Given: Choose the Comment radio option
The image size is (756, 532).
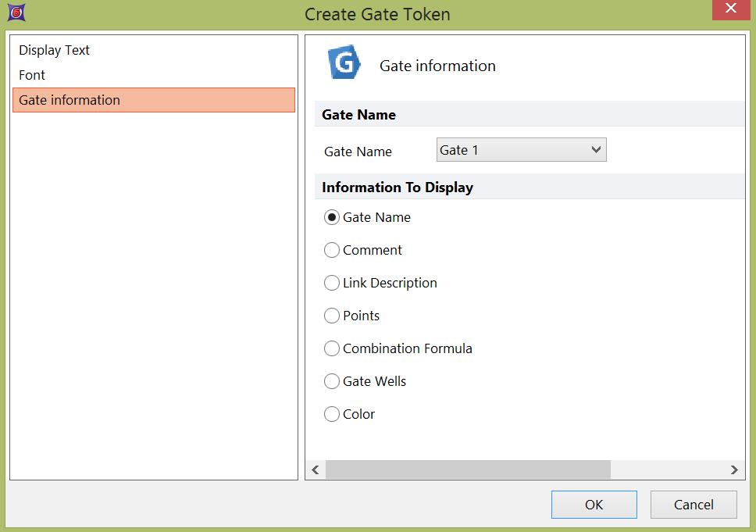Looking at the screenshot, I should point(332,251).
